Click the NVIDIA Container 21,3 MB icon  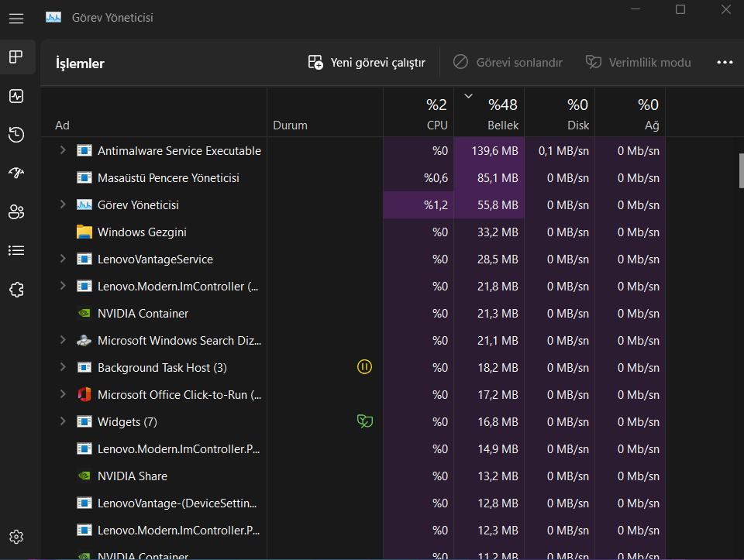click(84, 313)
